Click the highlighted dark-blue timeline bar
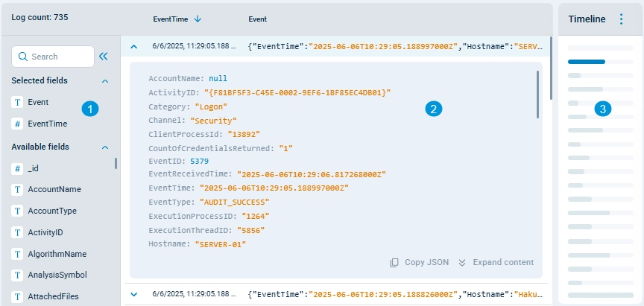The height and width of the screenshot is (306, 644). click(x=587, y=62)
